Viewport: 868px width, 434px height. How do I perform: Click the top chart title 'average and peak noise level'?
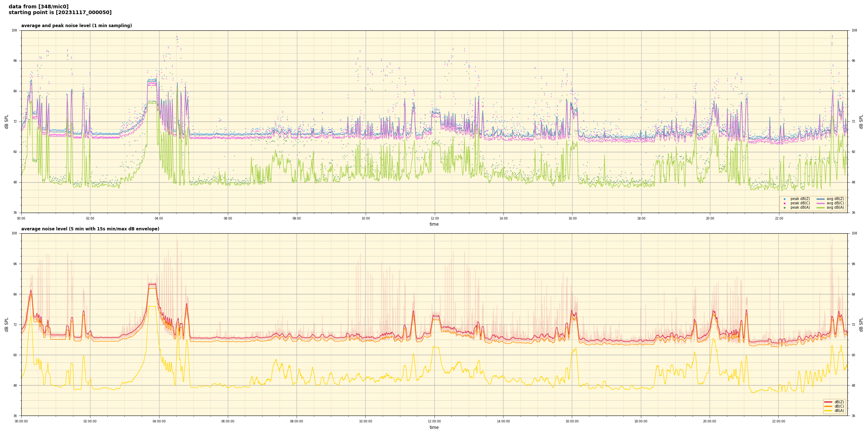pos(76,26)
